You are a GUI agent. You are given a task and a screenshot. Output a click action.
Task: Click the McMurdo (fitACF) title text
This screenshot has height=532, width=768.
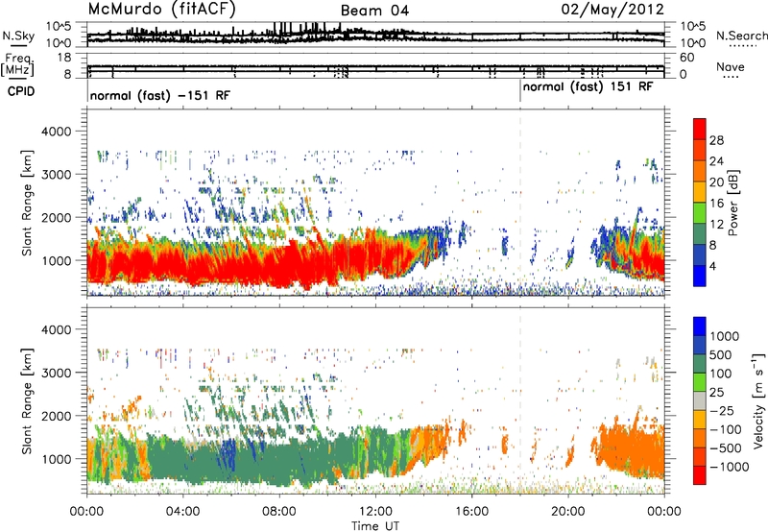pyautogui.click(x=161, y=10)
